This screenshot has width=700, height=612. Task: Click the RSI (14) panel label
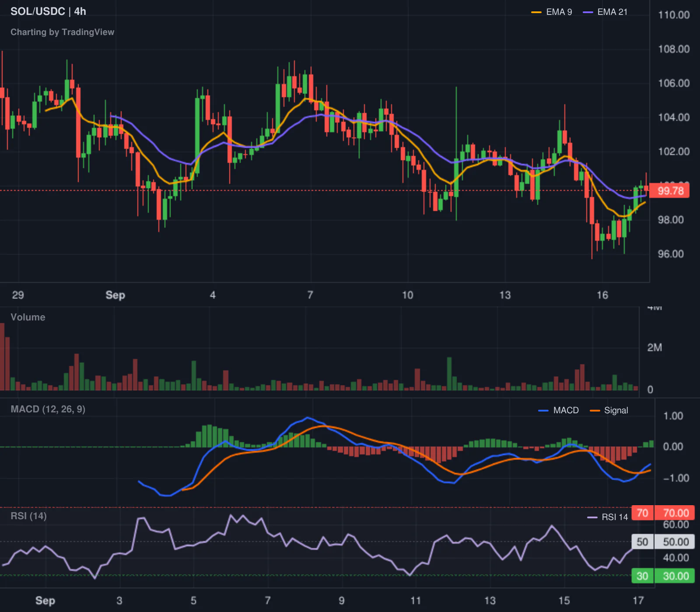pyautogui.click(x=28, y=516)
